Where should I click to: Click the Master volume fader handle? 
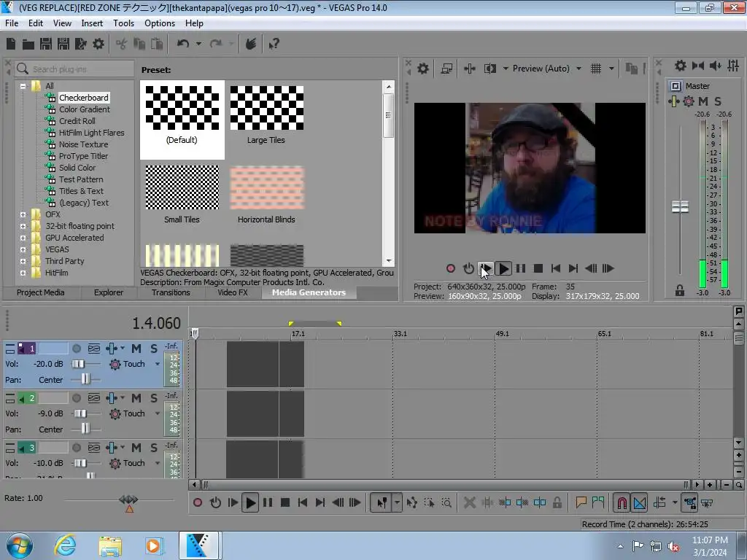pos(680,207)
